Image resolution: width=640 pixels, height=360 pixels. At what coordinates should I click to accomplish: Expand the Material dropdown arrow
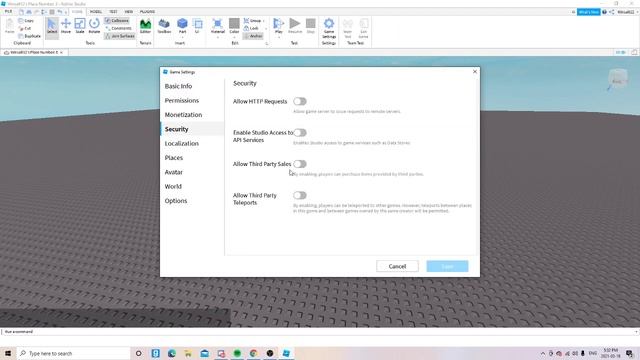tap(218, 38)
